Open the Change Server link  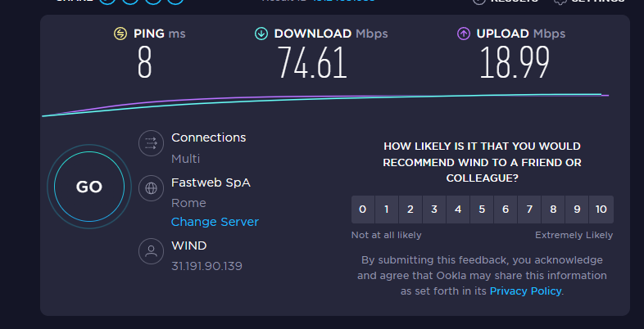(215, 222)
